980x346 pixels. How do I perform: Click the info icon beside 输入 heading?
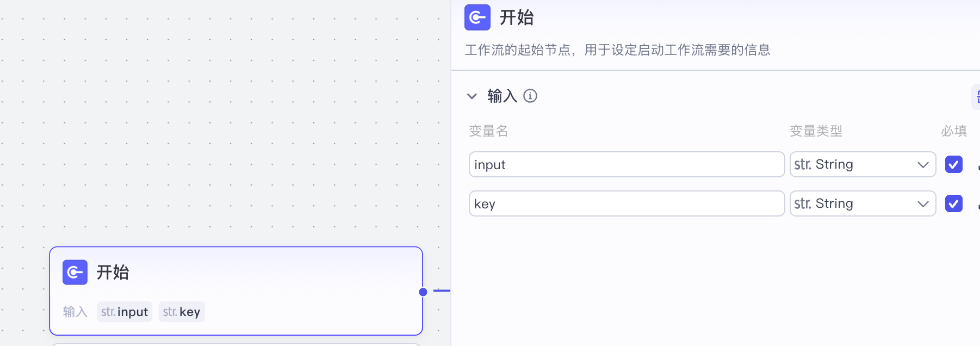coord(530,96)
